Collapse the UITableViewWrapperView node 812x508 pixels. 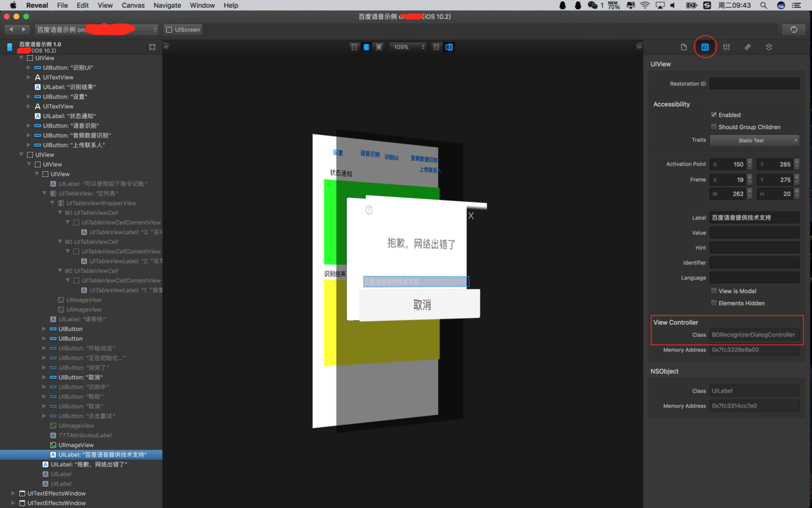52,203
